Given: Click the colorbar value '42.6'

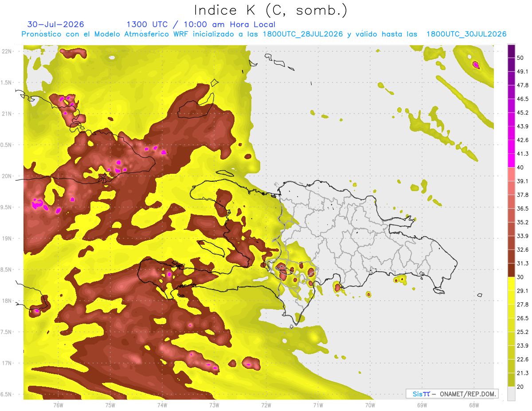Looking at the screenshot, I should (x=522, y=140).
